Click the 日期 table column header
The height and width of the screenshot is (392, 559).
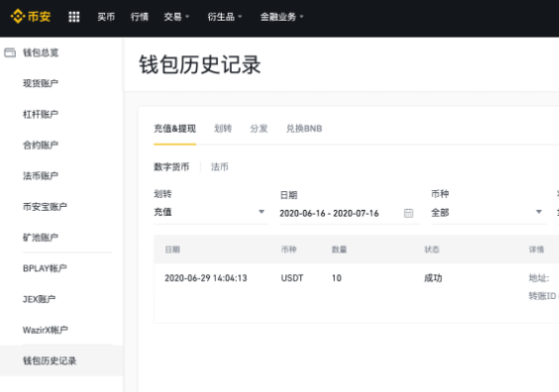click(172, 249)
